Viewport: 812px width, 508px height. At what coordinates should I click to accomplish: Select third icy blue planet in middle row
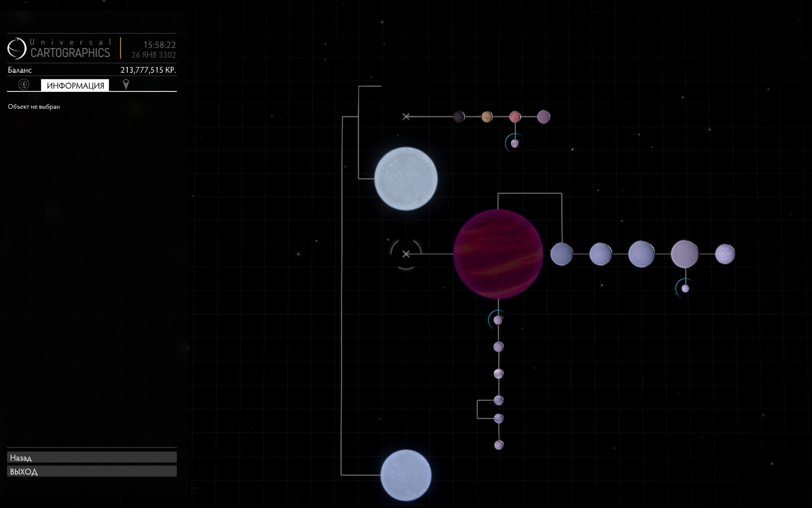point(642,254)
